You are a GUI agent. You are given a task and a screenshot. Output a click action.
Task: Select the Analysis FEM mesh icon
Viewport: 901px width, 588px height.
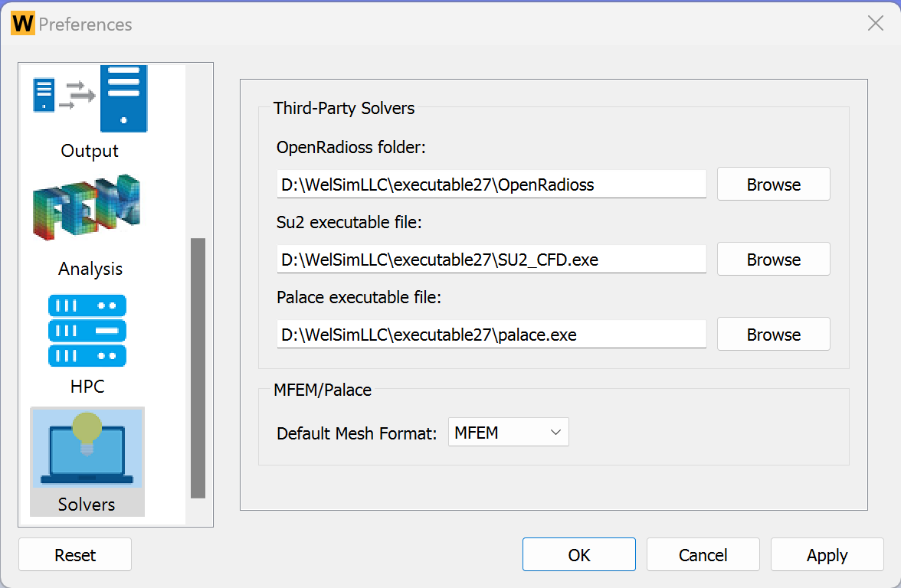coord(87,208)
